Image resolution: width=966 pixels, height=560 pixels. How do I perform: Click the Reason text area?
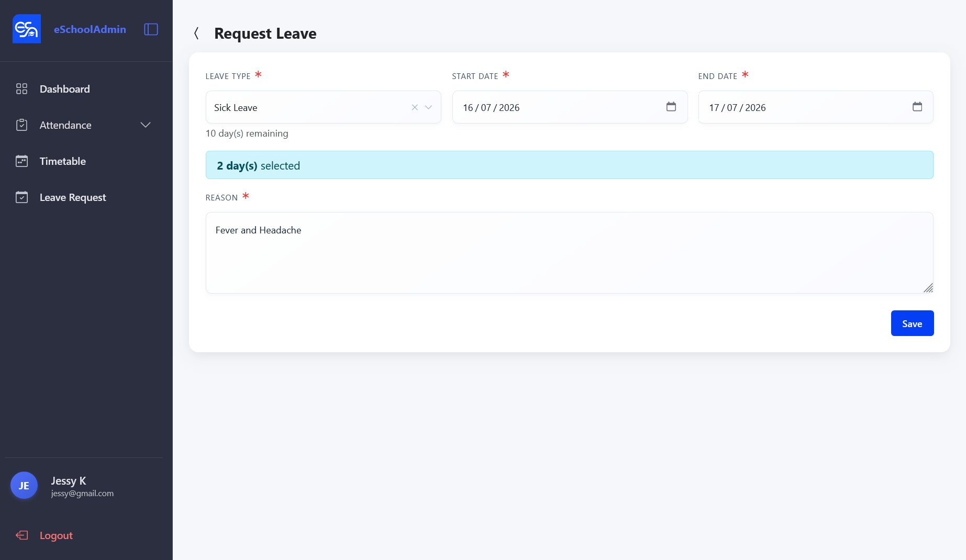[570, 253]
